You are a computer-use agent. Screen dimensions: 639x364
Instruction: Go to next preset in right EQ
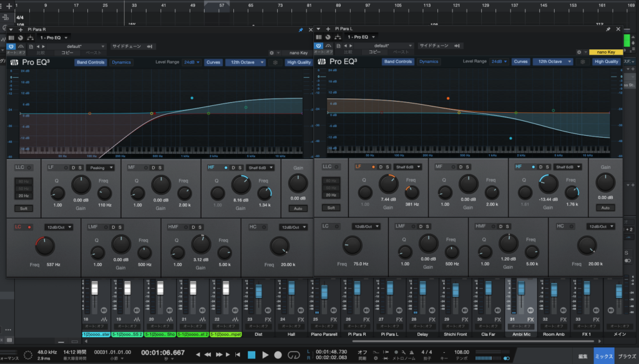point(351,45)
